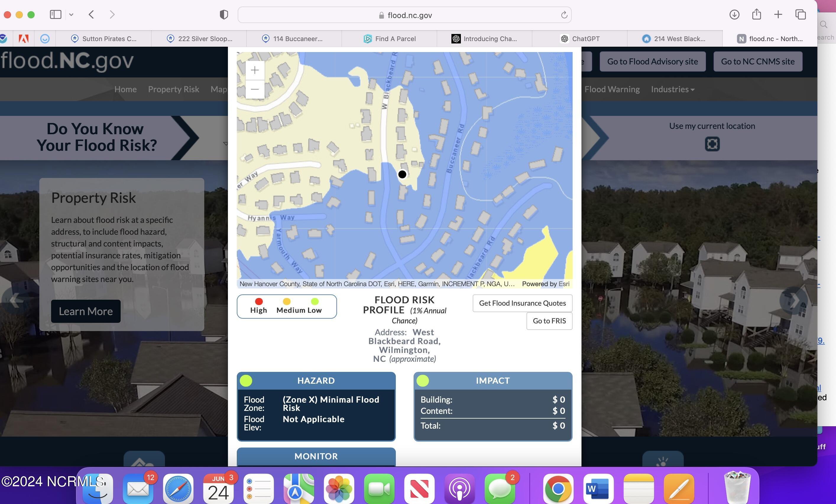Screen dimensions: 836x504
Task: Go to next carousel slide arrow
Action: tap(794, 300)
